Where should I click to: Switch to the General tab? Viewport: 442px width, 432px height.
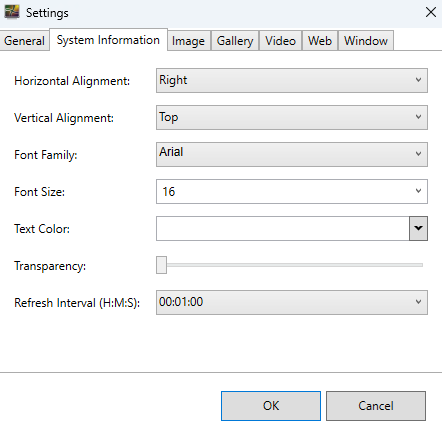tap(24, 41)
